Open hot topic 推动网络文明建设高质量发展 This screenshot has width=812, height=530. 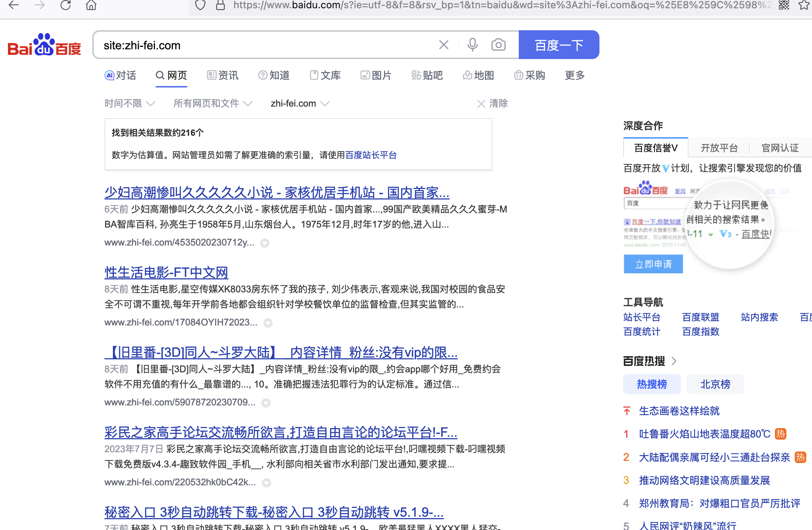[704, 480]
